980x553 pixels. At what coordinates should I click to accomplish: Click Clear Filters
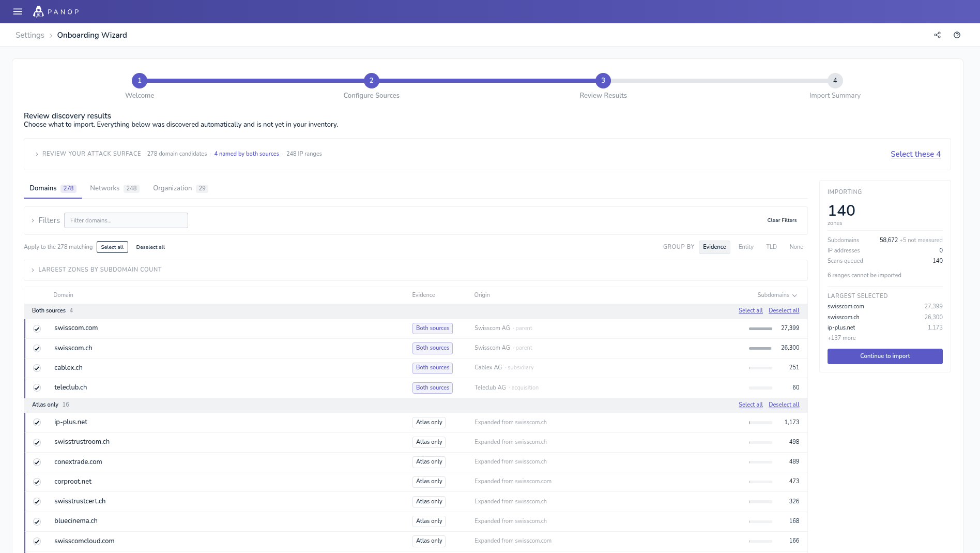click(782, 220)
